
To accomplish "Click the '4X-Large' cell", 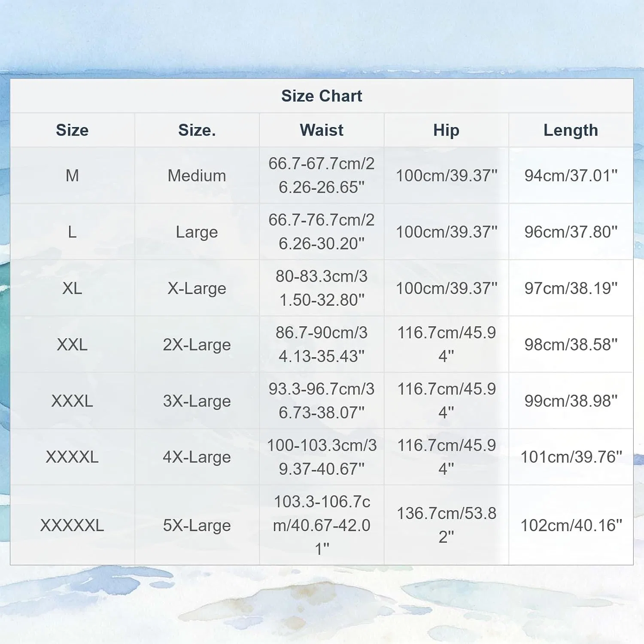I will pyautogui.click(x=197, y=457).
